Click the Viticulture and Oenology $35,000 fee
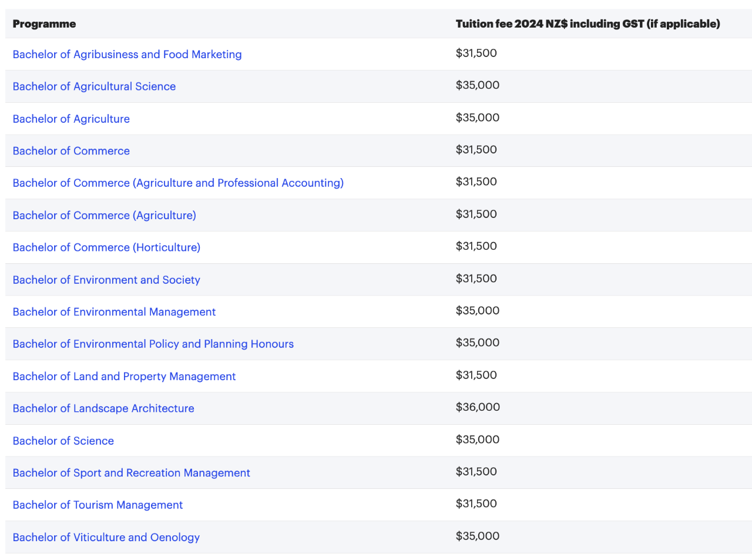Screen dimensions: 752x560 tap(478, 536)
